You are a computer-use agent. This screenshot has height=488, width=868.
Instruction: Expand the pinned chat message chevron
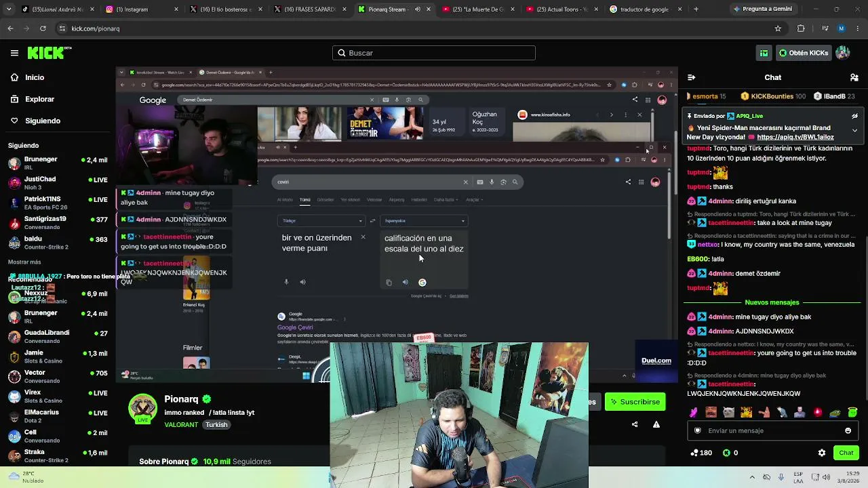click(x=854, y=130)
